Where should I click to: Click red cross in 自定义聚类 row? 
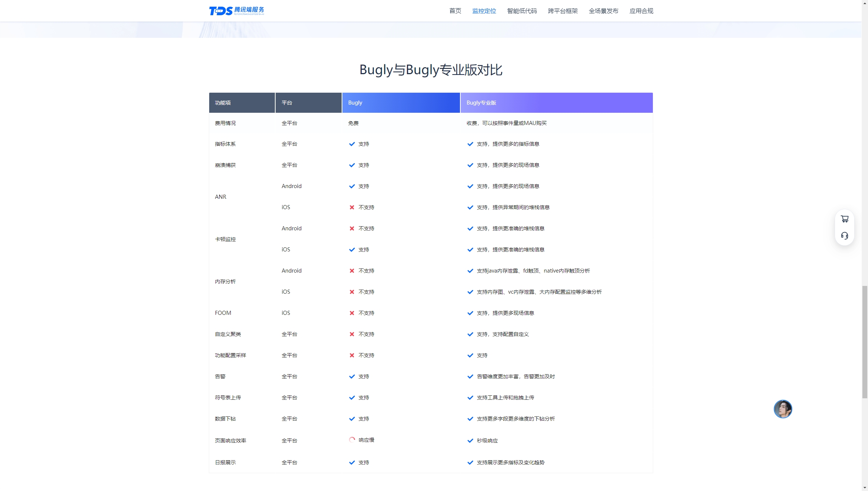point(352,334)
